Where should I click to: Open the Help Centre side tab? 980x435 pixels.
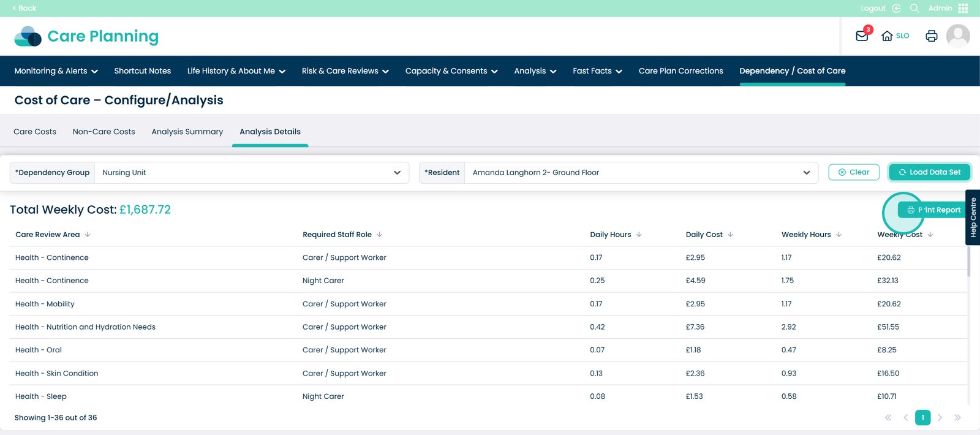(973, 217)
